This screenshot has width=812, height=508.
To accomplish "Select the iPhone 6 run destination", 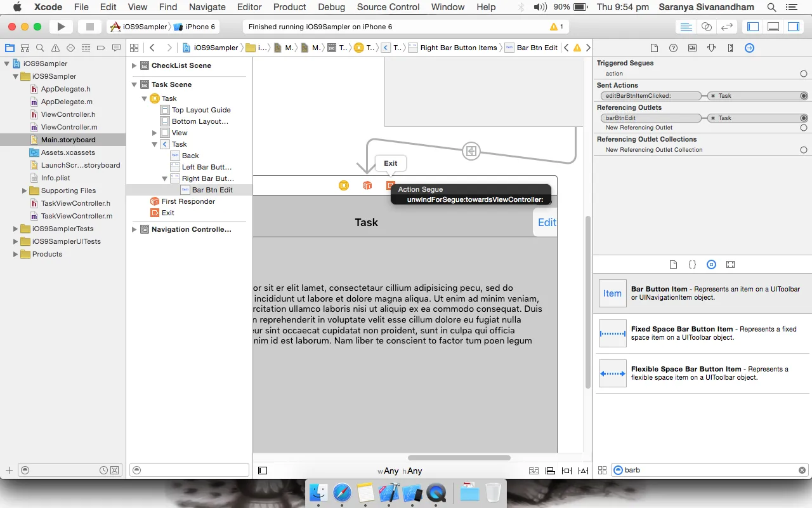I will point(195,27).
